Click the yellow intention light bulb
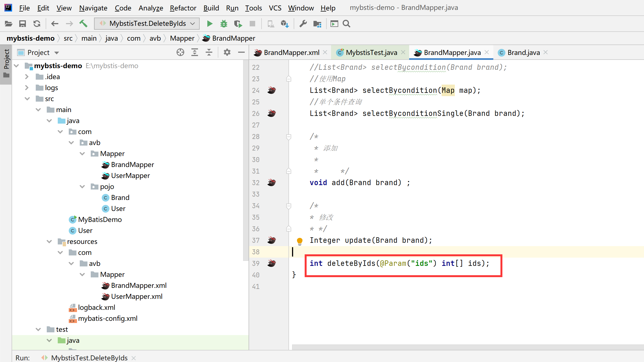This screenshot has width=644, height=362. coord(300,241)
